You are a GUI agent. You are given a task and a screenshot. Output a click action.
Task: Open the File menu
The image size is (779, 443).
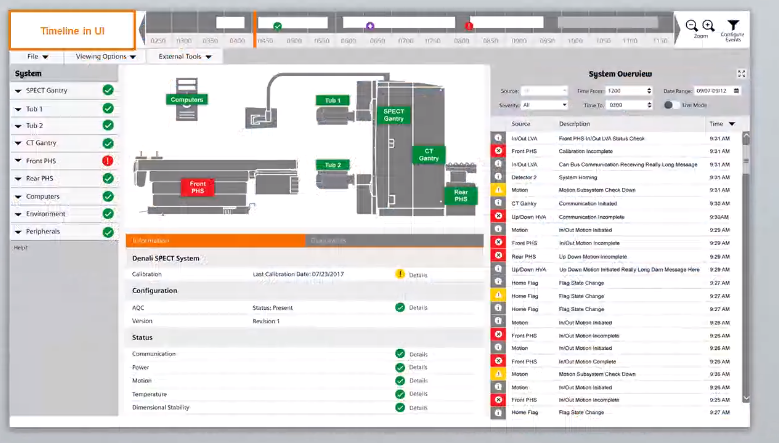(x=37, y=57)
